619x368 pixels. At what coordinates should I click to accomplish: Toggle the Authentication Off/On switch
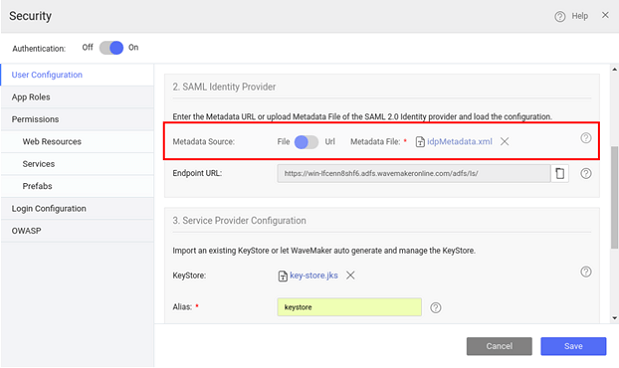111,48
